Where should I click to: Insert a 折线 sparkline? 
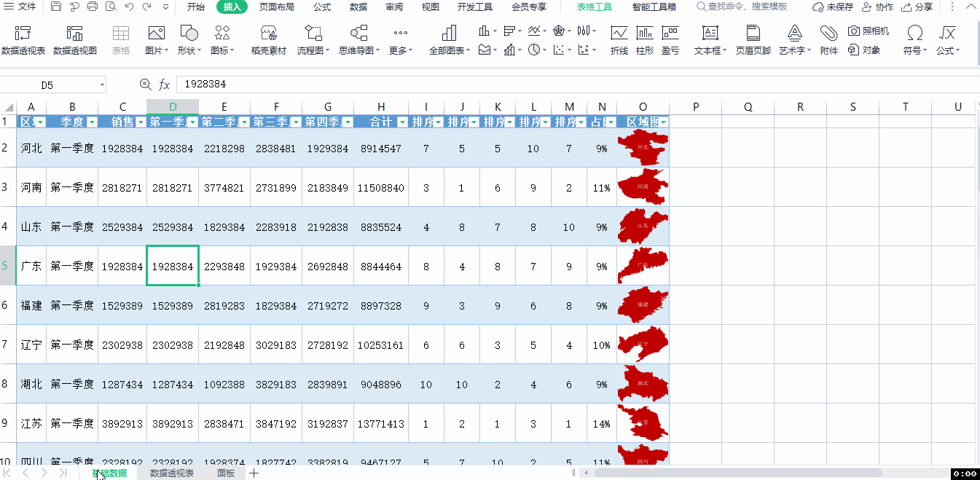click(619, 41)
